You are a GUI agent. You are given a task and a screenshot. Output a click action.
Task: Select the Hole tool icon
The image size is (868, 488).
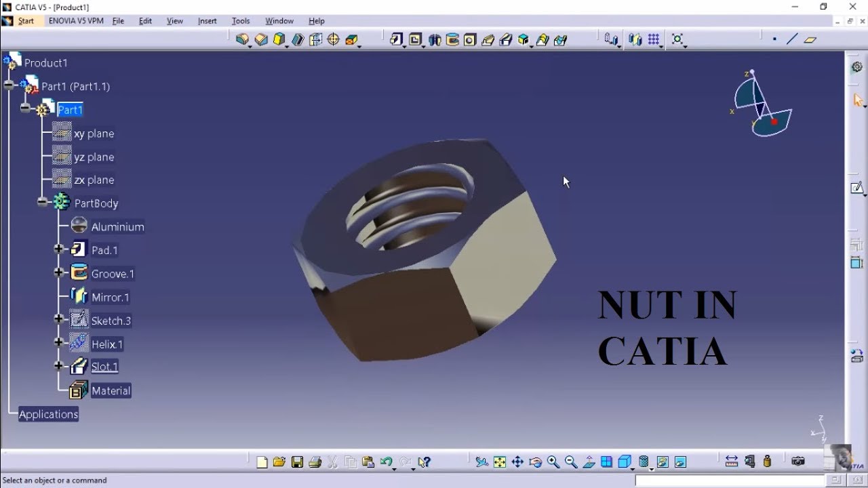[470, 40]
